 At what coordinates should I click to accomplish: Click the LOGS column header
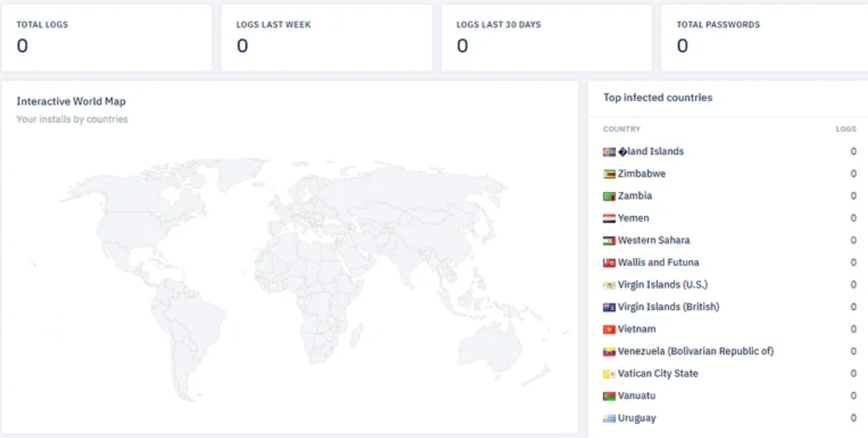pos(846,129)
